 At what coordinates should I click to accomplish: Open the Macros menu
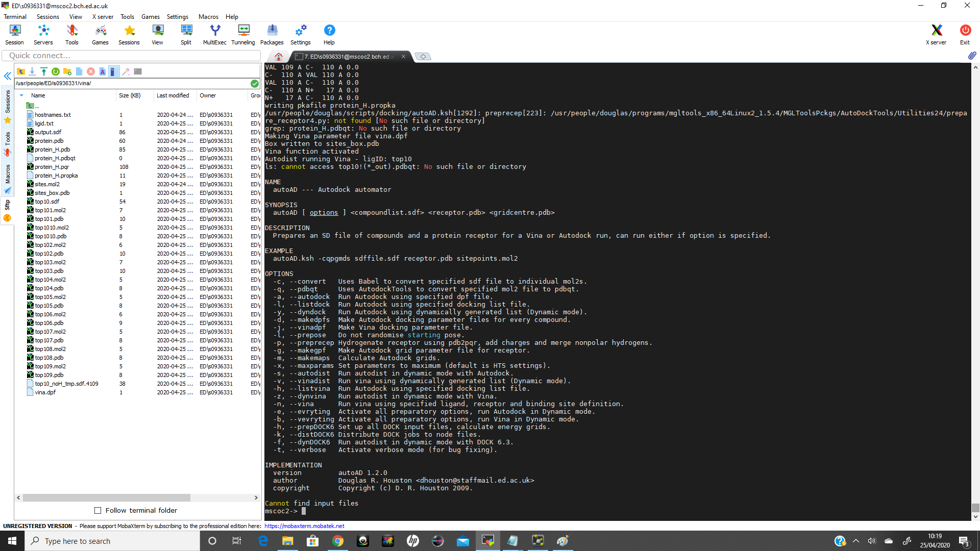click(208, 17)
